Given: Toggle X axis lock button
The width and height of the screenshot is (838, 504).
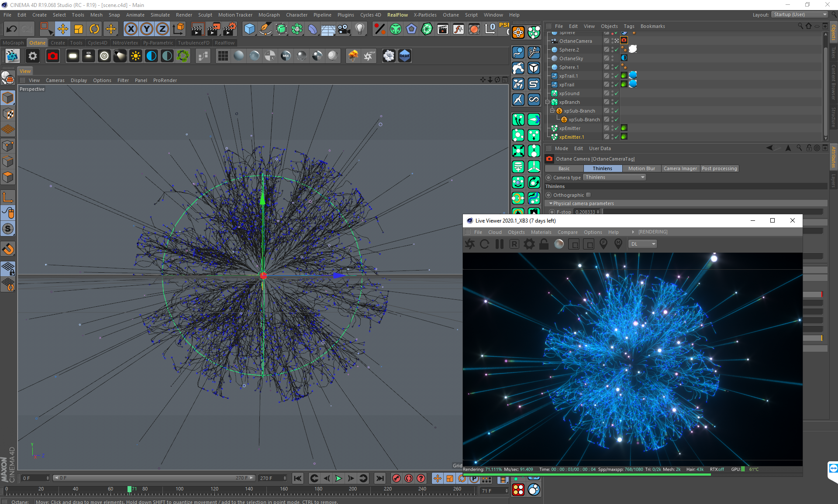Looking at the screenshot, I should click(131, 29).
